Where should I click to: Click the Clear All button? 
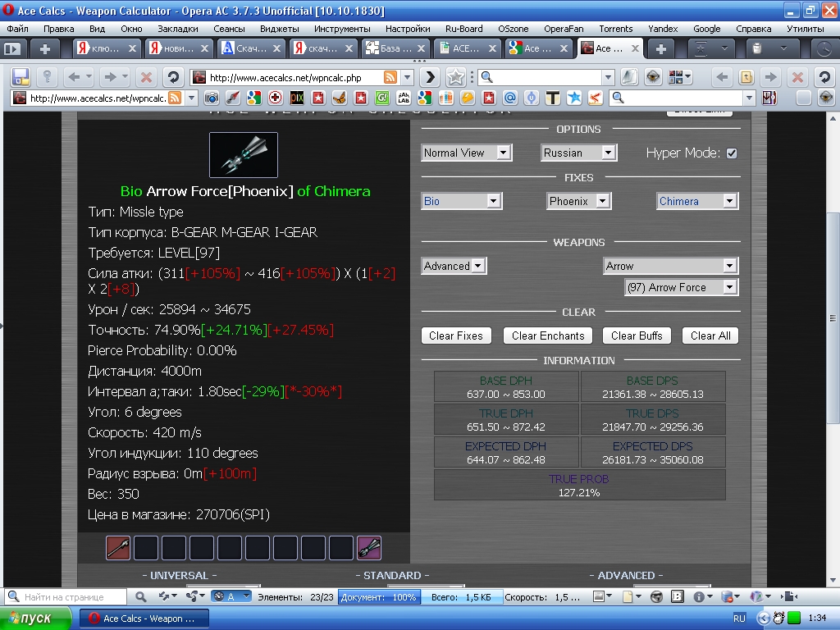pyautogui.click(x=710, y=336)
